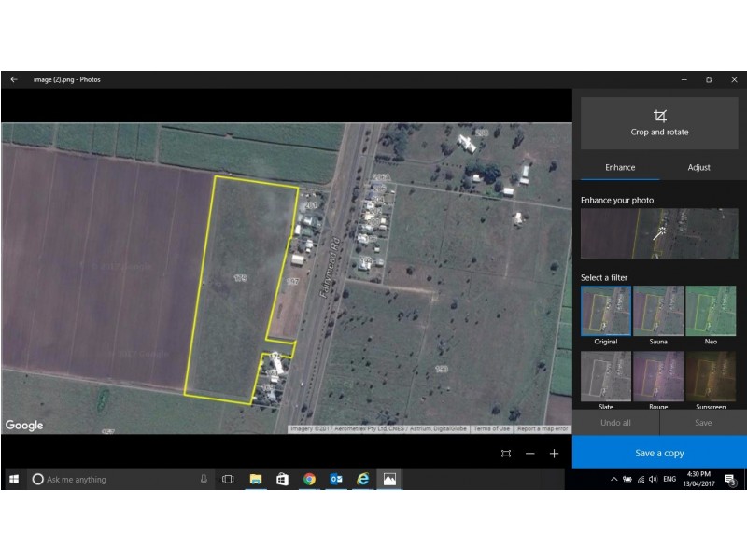Screen dimensions: 747x560
Task: Apply the Sauna filter
Action: (x=658, y=311)
